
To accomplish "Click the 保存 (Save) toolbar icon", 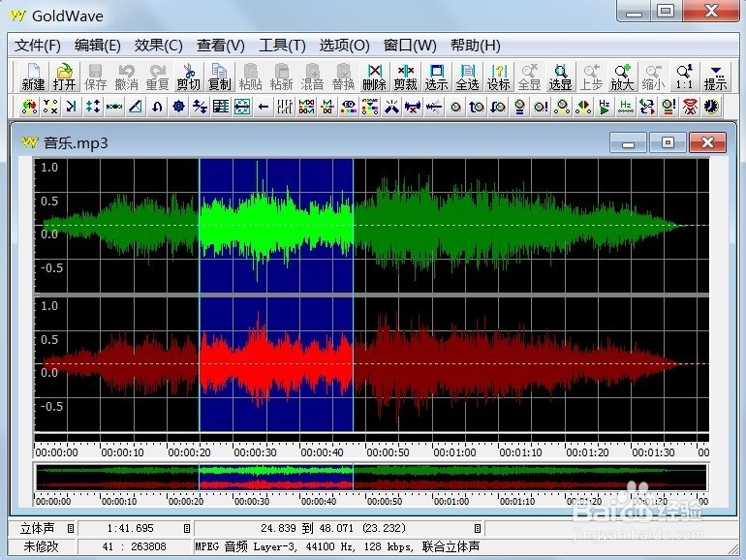I will point(95,78).
